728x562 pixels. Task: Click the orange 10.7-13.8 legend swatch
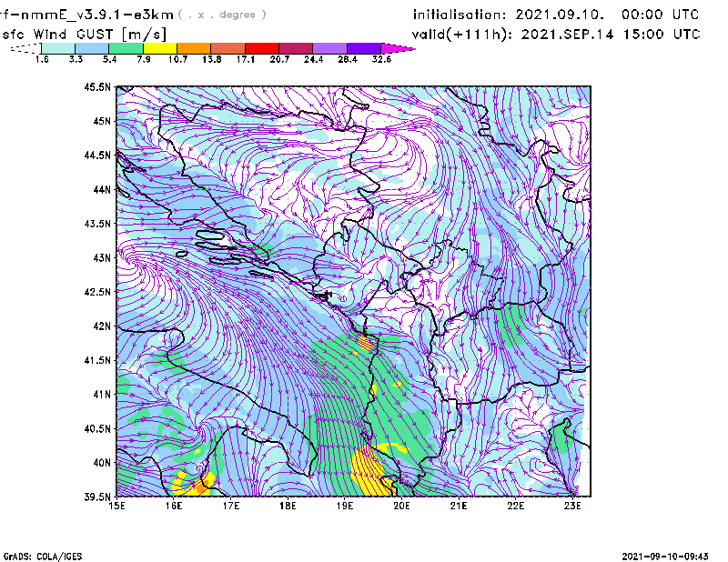[194, 48]
